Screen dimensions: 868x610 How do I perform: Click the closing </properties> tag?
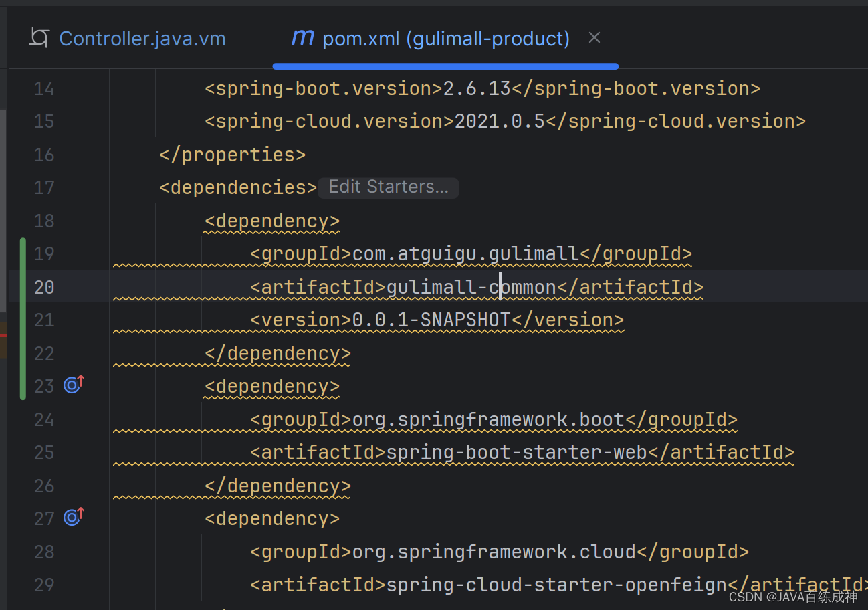point(233,155)
